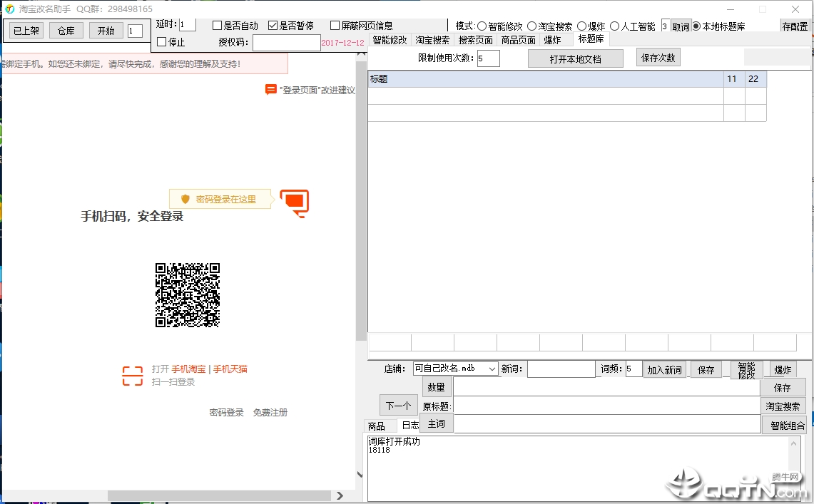Click the app icon in the title bar
The height and width of the screenshot is (504, 814).
pyautogui.click(x=9, y=9)
